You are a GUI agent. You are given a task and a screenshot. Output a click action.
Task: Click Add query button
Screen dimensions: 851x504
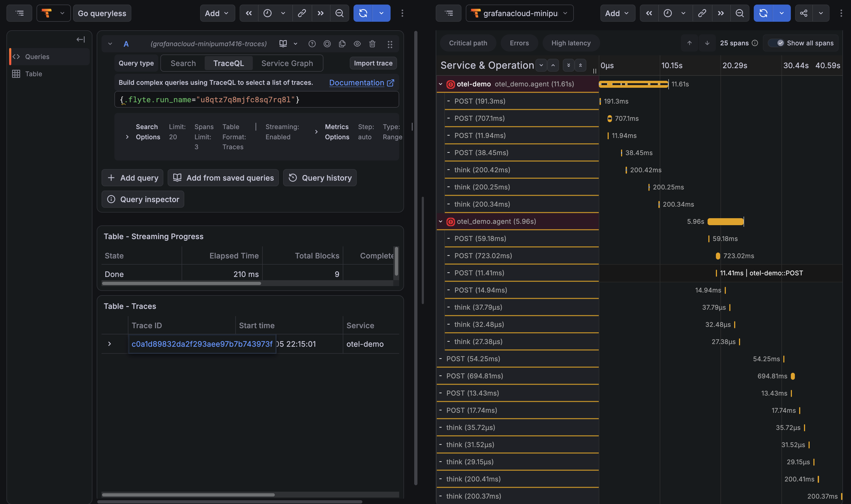coord(132,178)
